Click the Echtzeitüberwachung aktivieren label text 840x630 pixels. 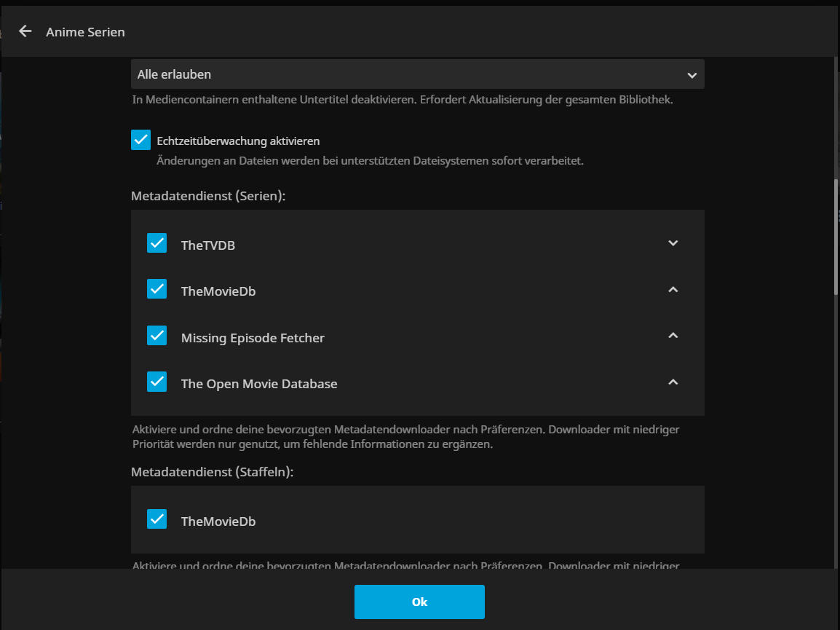pyautogui.click(x=238, y=141)
